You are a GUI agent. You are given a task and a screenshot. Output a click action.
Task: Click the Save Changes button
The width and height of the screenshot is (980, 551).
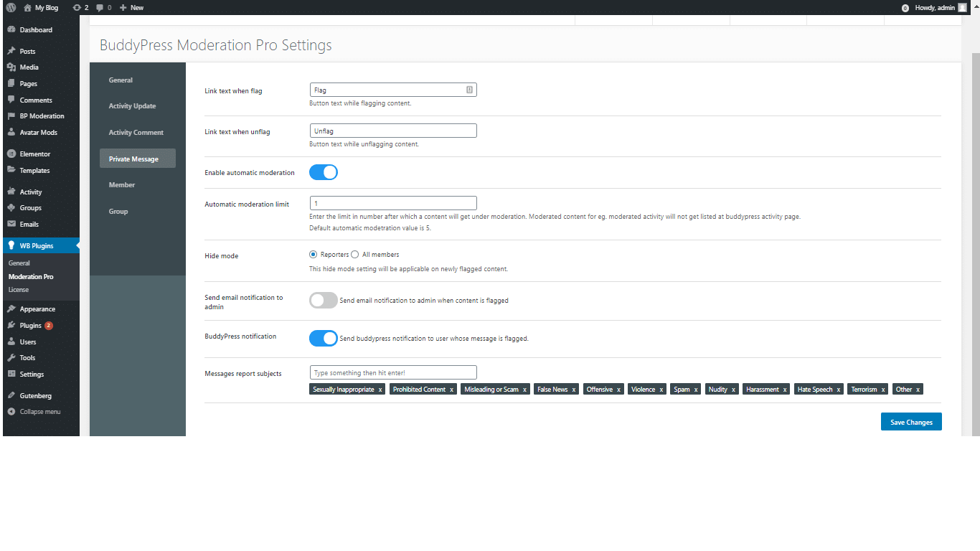pos(911,422)
